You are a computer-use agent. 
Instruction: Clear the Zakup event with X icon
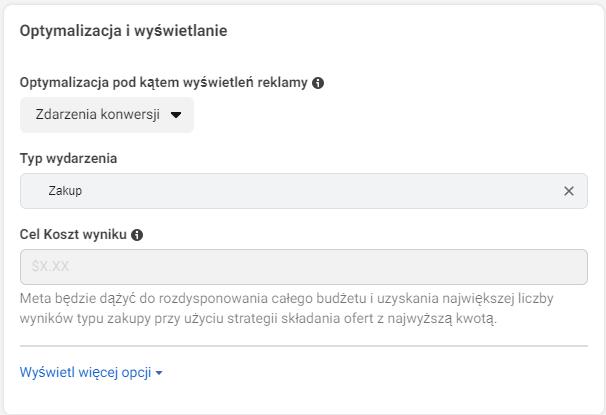[x=569, y=191]
